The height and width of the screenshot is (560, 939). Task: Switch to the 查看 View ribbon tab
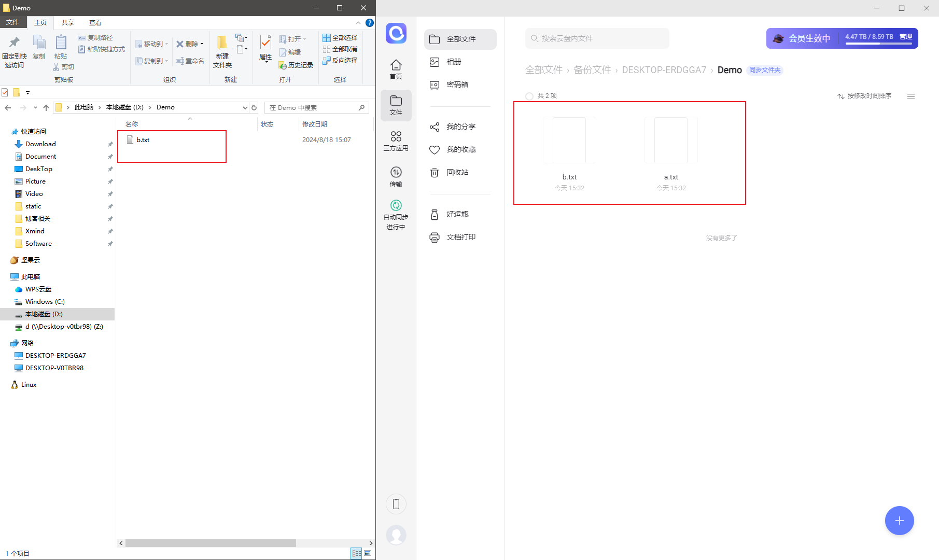95,23
